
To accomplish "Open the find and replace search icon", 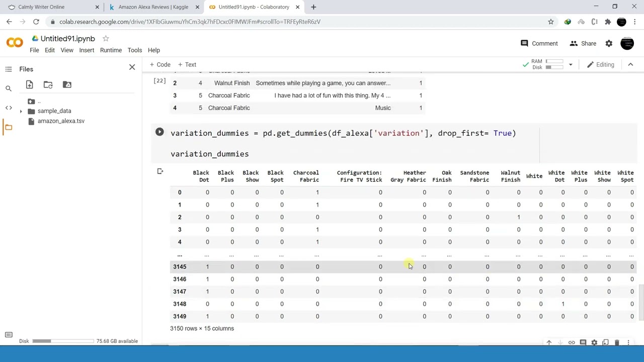I will coord(9,88).
